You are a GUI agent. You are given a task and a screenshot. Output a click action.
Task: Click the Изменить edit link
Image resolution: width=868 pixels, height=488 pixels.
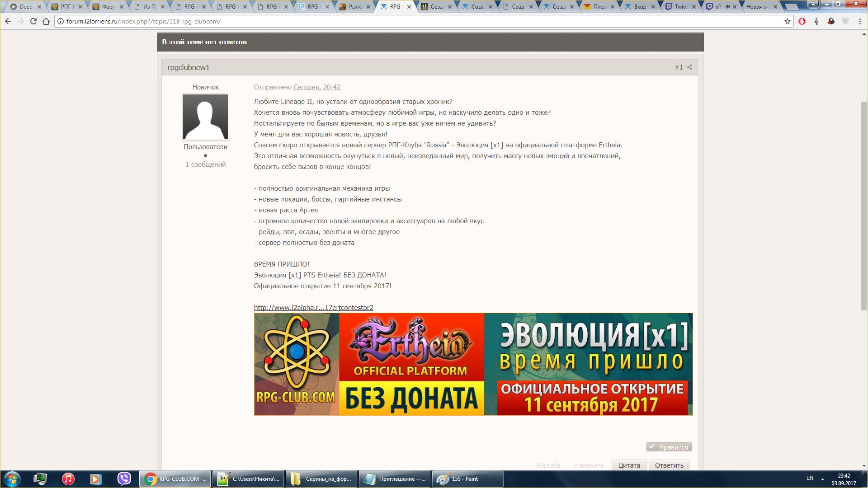pyautogui.click(x=589, y=465)
